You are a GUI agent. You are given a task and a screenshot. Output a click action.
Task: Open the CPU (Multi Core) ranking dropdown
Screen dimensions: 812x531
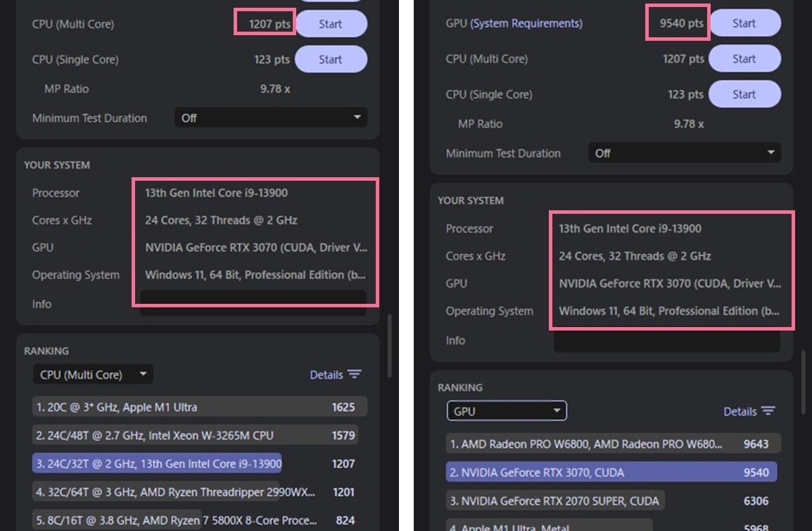click(93, 374)
